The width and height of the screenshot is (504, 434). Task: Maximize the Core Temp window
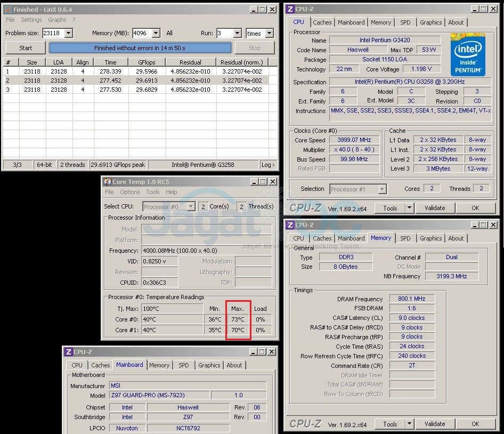coord(262,182)
